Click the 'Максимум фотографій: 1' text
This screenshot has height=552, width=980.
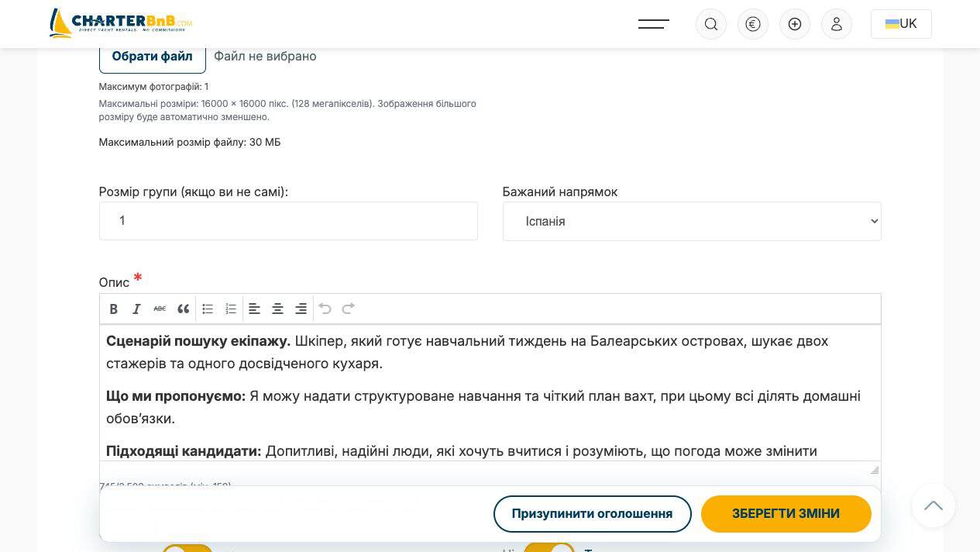click(153, 87)
